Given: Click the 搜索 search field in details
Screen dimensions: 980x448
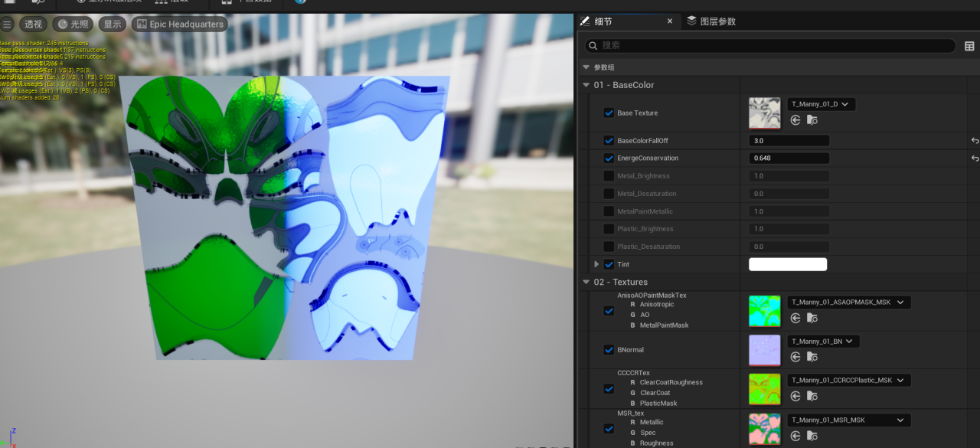Looking at the screenshot, I should (x=772, y=46).
